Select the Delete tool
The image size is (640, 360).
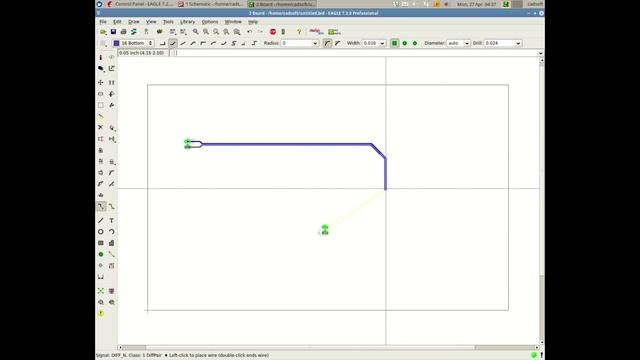(x=101, y=128)
